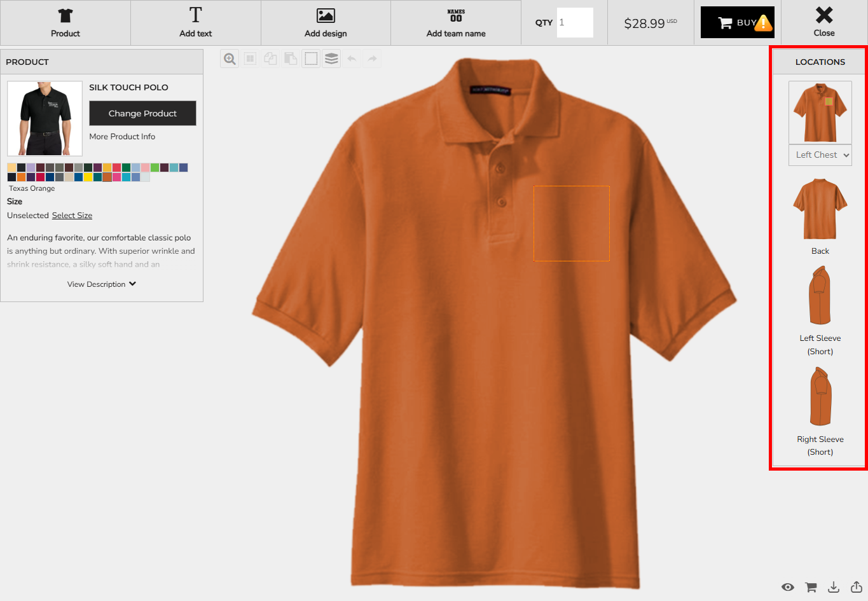The image size is (868, 601).
Task: Click the QTY quantity input field
Action: [x=575, y=23]
